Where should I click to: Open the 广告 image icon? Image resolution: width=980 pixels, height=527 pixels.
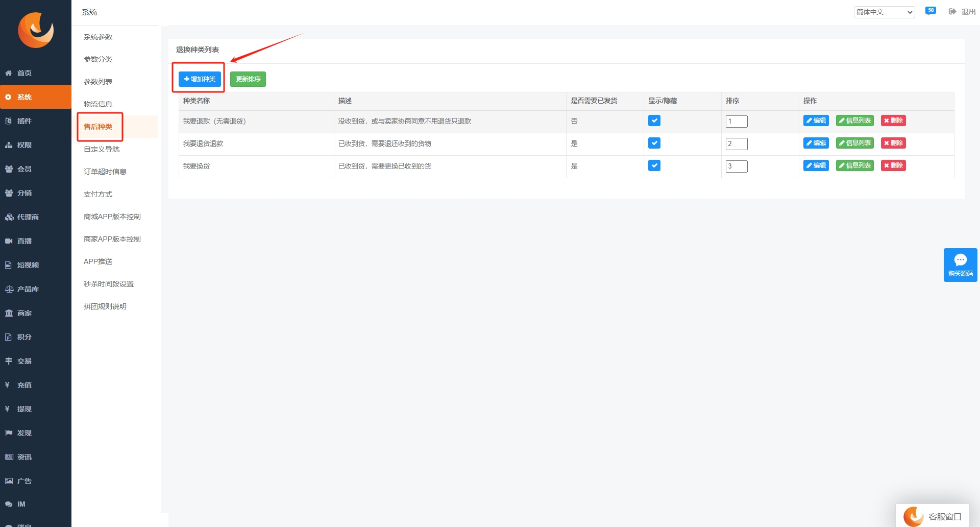pos(9,481)
